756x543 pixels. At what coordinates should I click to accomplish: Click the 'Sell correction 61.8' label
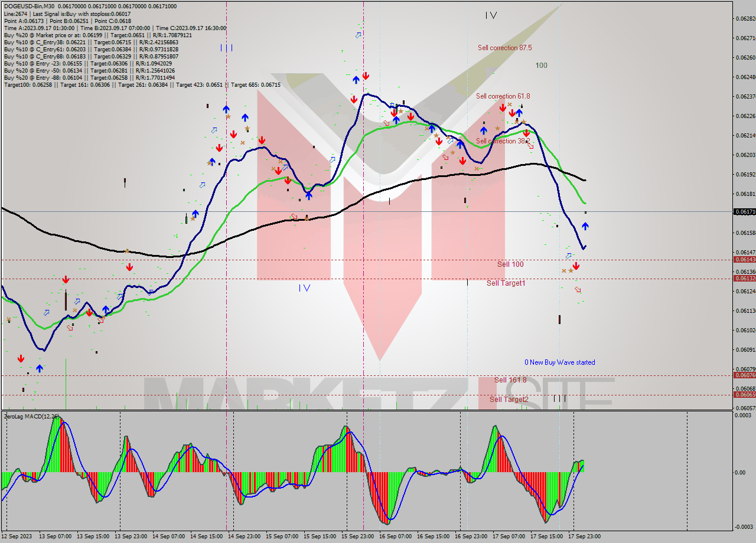(503, 96)
